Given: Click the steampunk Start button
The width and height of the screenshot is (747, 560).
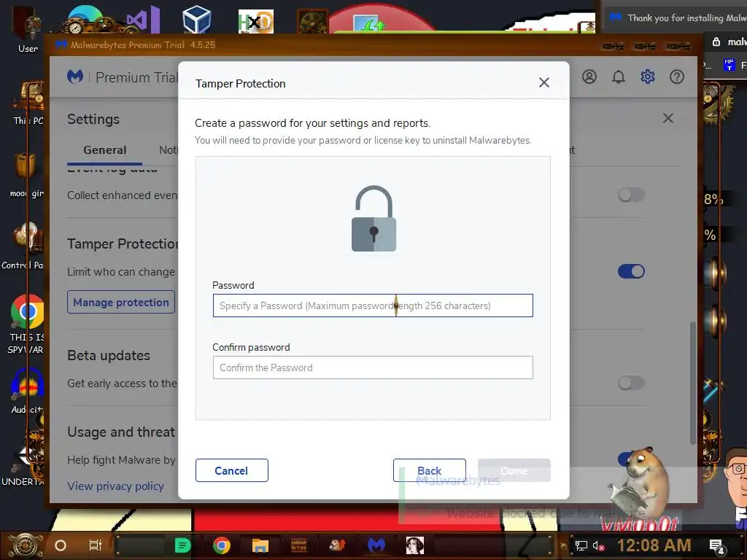Looking at the screenshot, I should pyautogui.click(x=25, y=545).
